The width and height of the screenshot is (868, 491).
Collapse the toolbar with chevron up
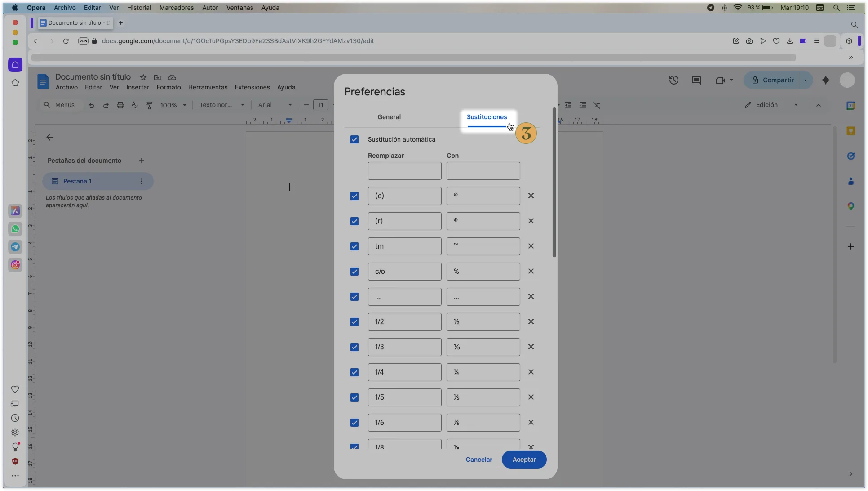[x=819, y=105]
